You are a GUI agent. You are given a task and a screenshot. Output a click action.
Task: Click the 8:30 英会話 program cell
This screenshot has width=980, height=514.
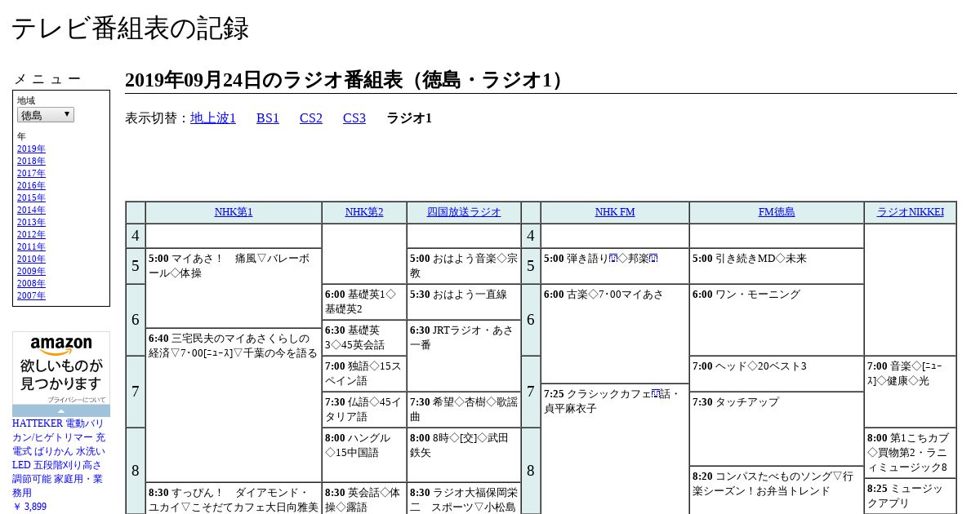coord(364,498)
